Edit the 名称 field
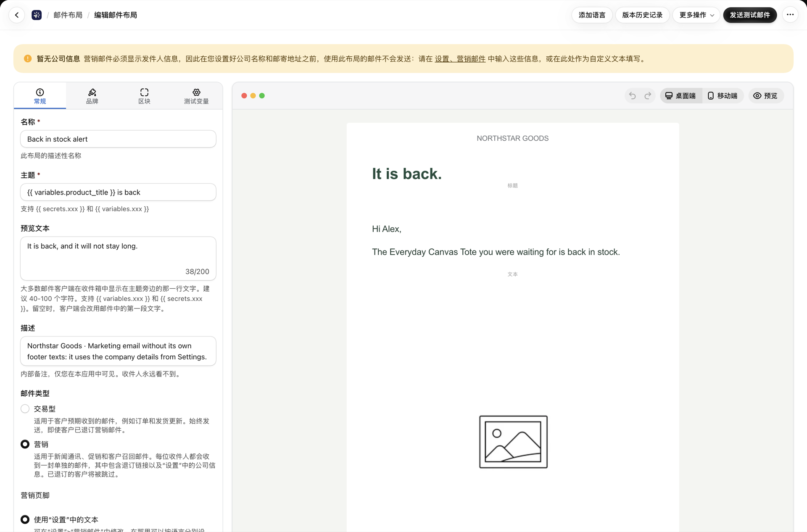The width and height of the screenshot is (807, 532). pos(118,139)
